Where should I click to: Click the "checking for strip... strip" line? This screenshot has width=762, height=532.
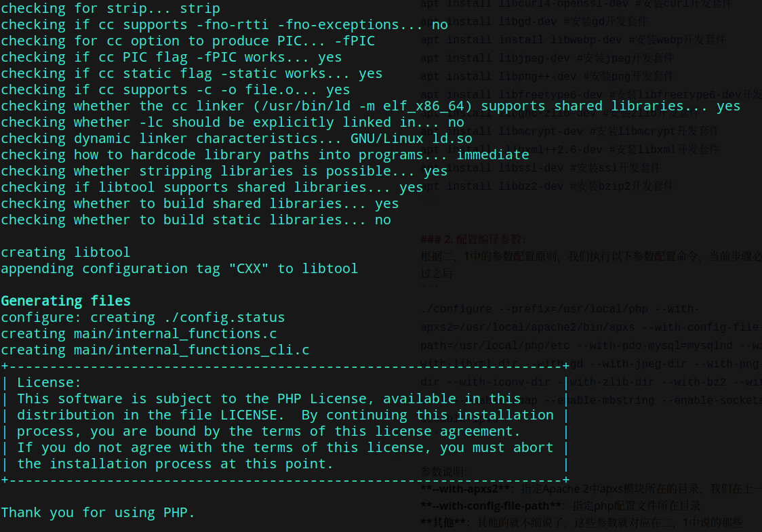(110, 8)
